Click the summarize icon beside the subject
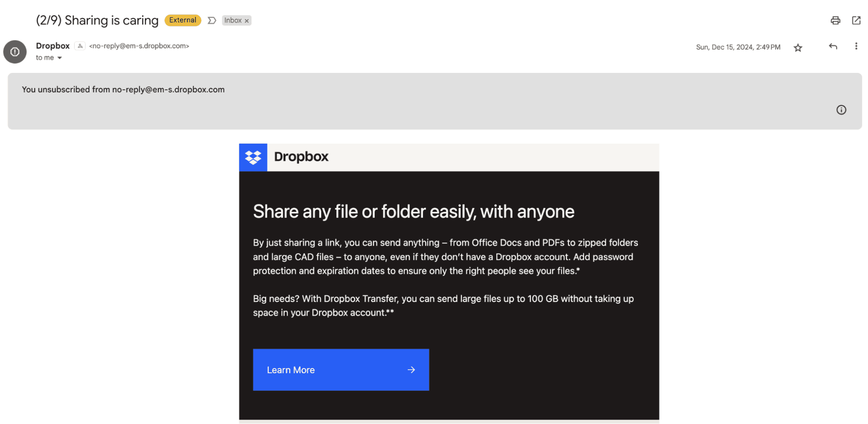Screen dimensions: 868x424 tap(211, 20)
